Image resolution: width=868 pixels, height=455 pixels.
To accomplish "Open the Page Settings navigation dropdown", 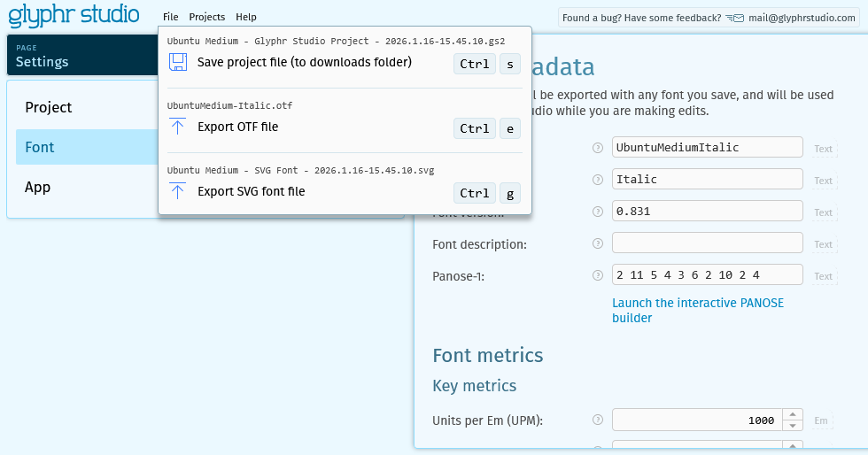I will click(82, 55).
